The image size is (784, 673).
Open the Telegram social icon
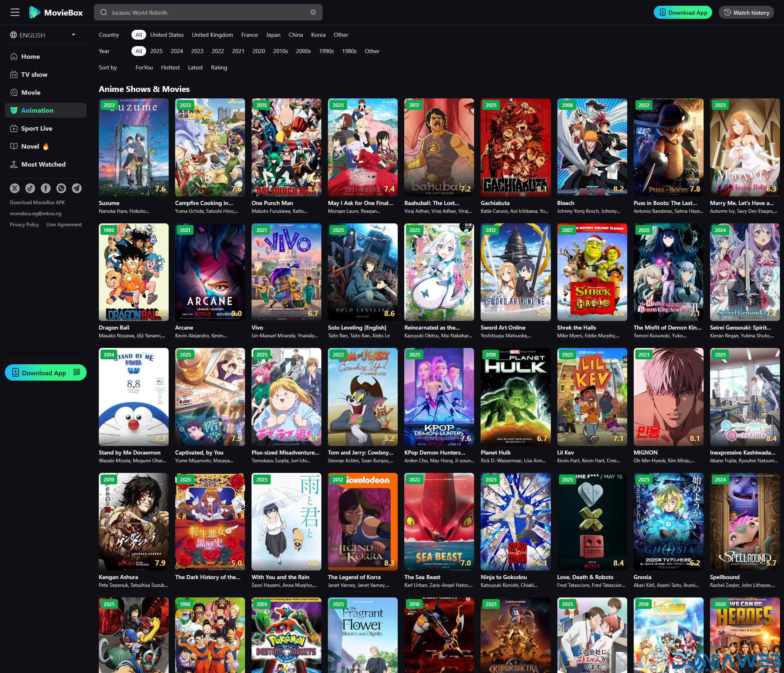tap(77, 188)
